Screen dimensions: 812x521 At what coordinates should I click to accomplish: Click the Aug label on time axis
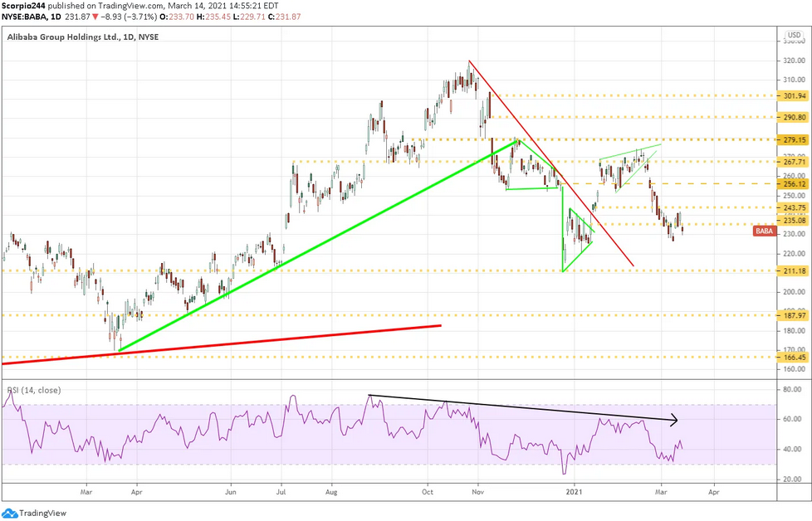(x=331, y=491)
